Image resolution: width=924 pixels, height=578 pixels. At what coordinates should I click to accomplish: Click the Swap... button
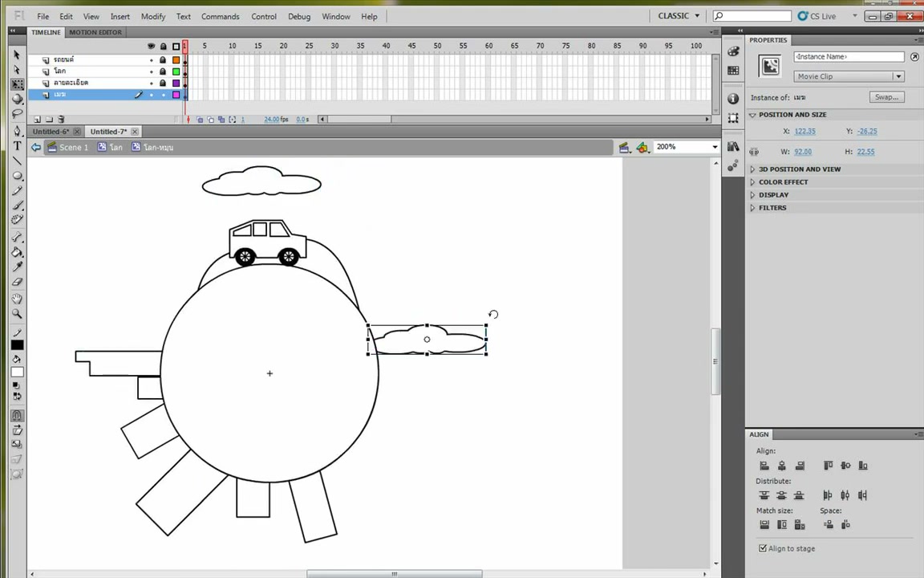click(887, 97)
